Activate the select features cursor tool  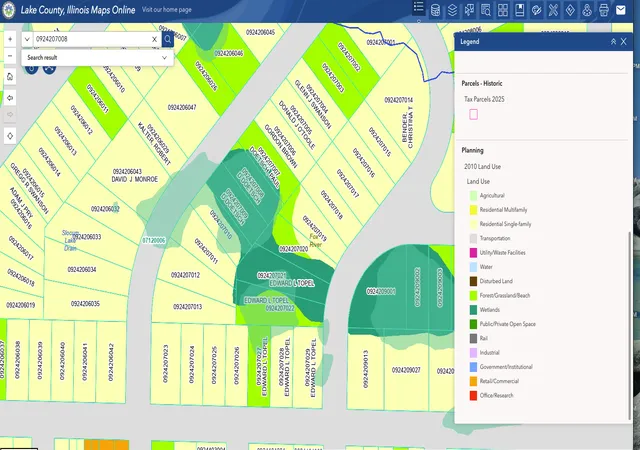[469, 10]
